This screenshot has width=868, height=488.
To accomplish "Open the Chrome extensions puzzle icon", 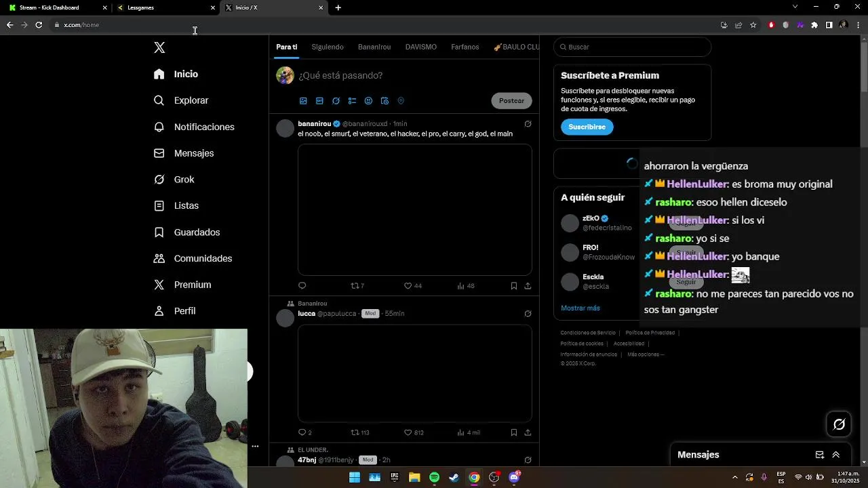I will click(814, 25).
